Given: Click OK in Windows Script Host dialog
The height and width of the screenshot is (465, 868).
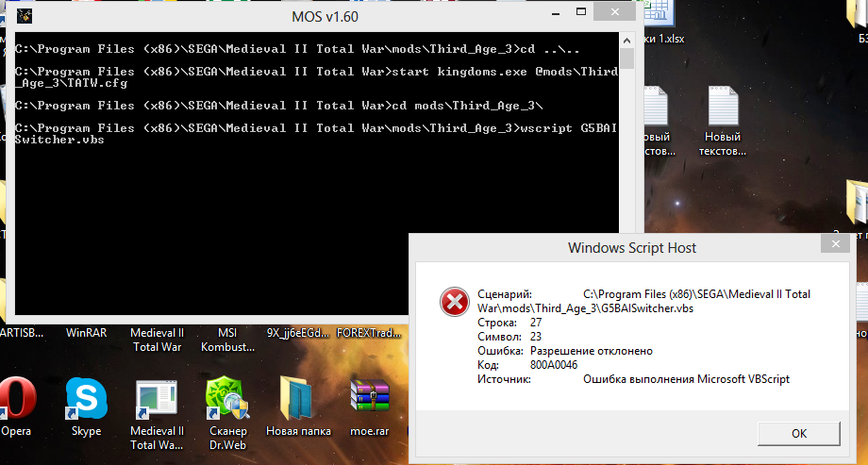Looking at the screenshot, I should 799,434.
